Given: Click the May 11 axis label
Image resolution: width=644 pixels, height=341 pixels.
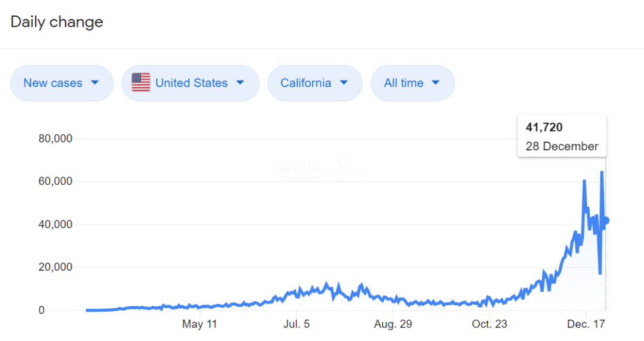Looking at the screenshot, I should (200, 324).
